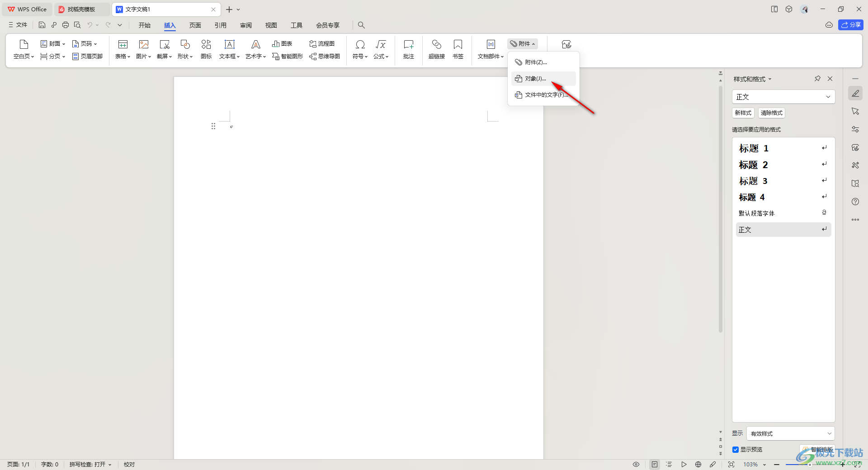Choose the Attachment(Z) menu entry
The height and width of the screenshot is (470, 868).
pyautogui.click(x=543, y=62)
